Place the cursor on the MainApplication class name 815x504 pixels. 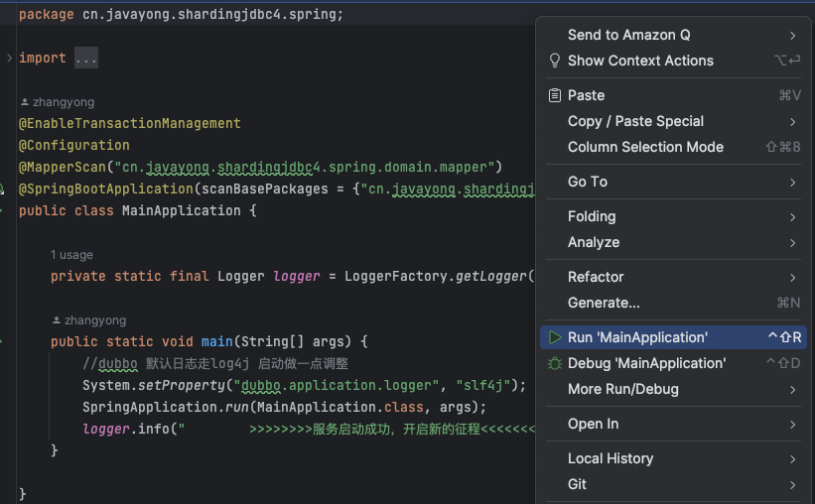181,210
